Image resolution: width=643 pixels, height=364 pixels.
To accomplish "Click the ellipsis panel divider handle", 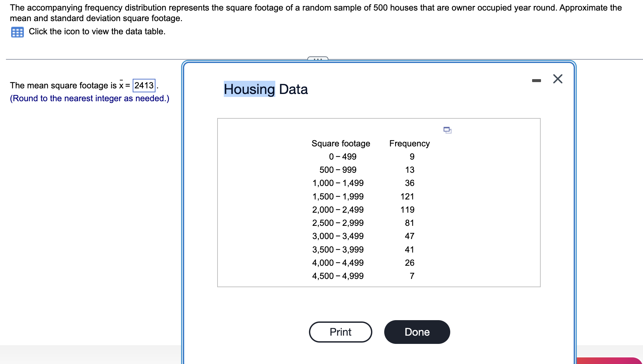I will (318, 59).
